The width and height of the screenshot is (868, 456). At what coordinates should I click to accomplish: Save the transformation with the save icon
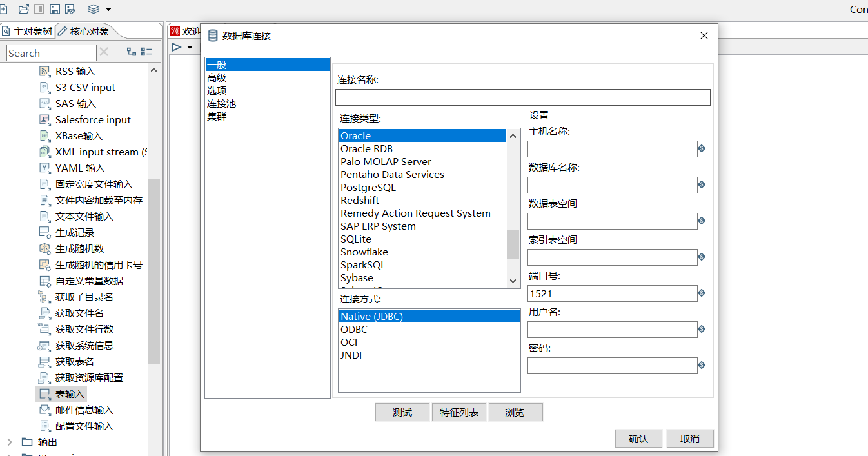point(55,9)
